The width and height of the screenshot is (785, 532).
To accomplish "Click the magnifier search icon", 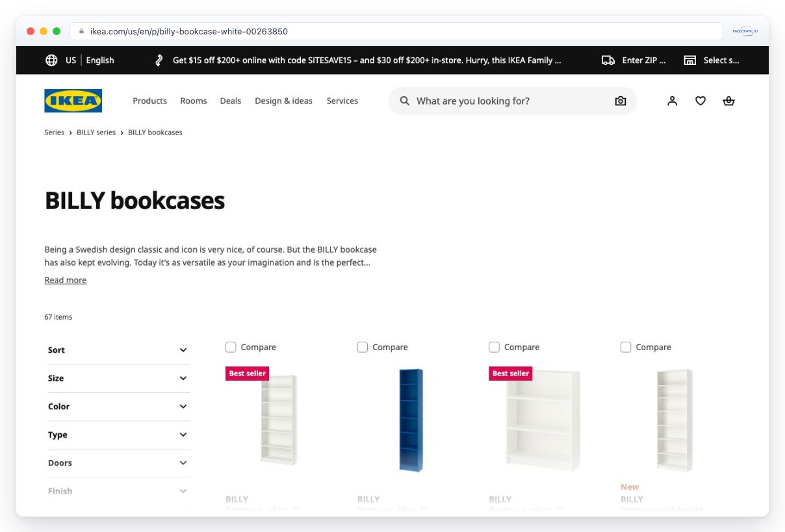I will (x=404, y=101).
